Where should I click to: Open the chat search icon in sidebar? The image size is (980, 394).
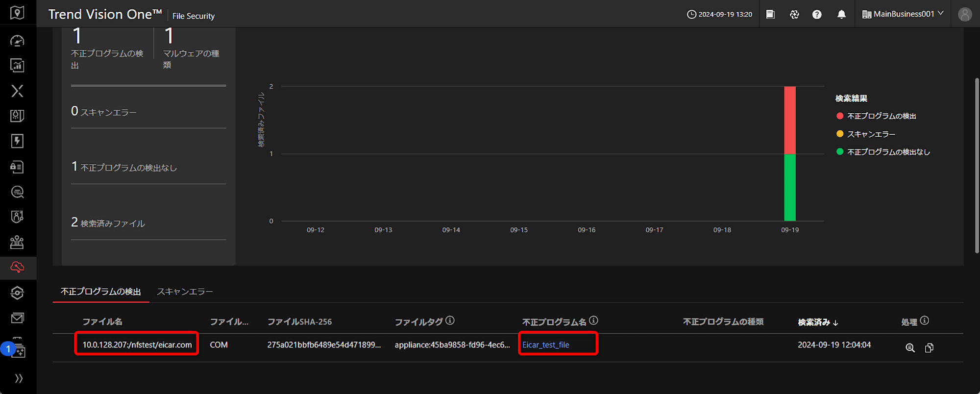click(x=17, y=192)
